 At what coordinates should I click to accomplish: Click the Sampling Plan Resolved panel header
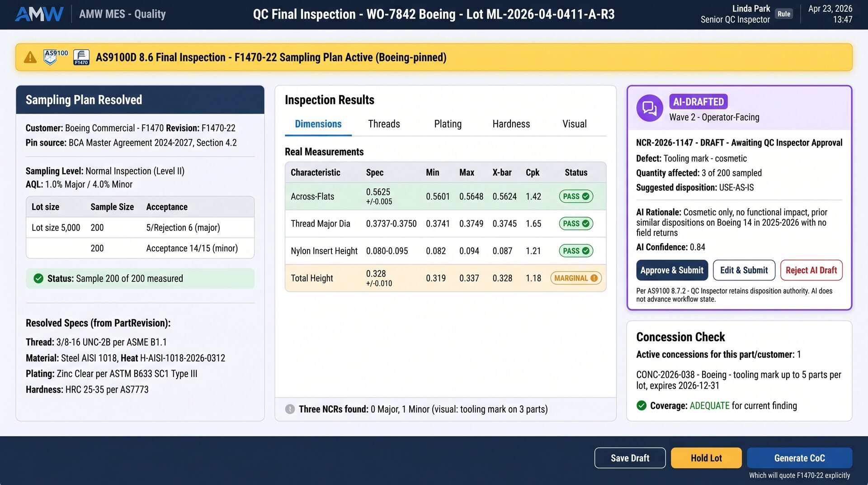140,100
